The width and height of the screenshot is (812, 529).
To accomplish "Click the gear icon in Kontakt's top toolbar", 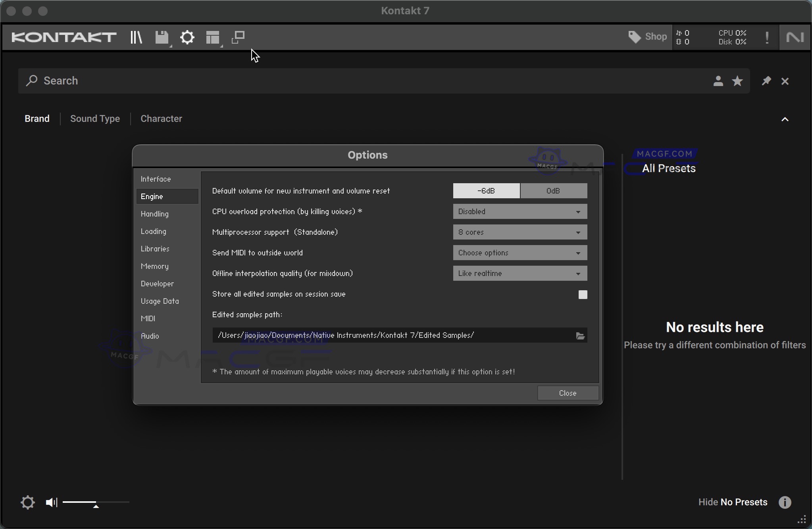I will 187,37.
